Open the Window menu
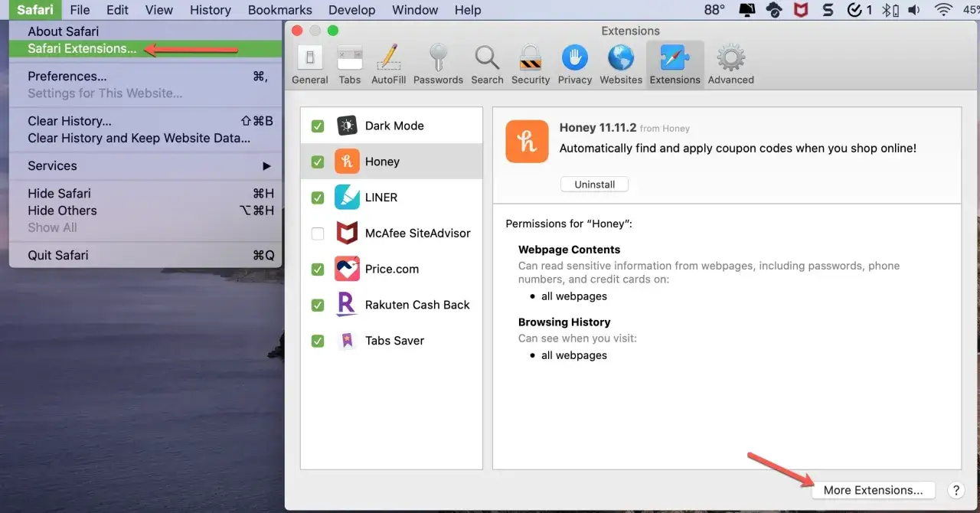 [x=415, y=10]
